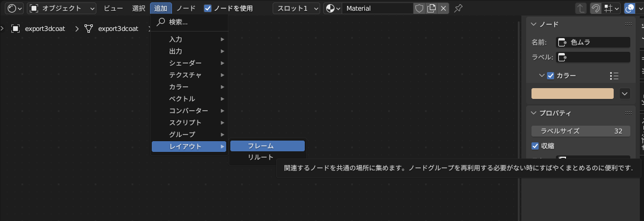
Task: Browse materials with the sphere icon
Action: [333, 8]
